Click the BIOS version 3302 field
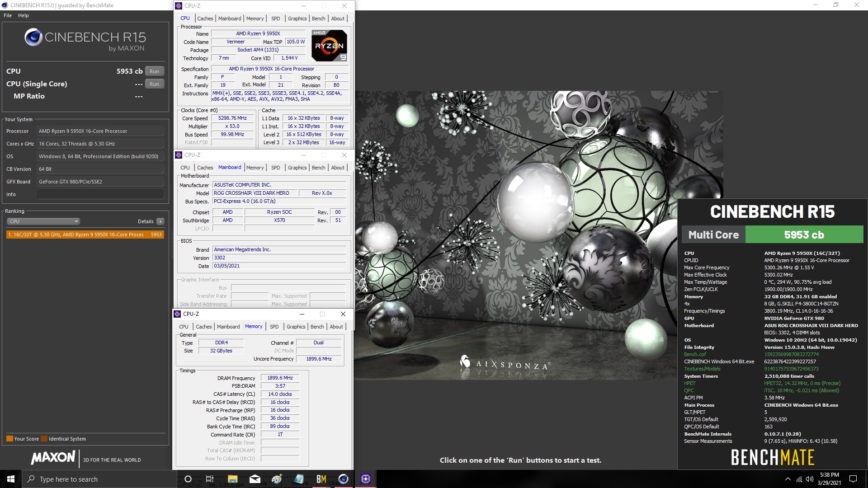Image resolution: width=868 pixels, height=488 pixels. tap(279, 258)
